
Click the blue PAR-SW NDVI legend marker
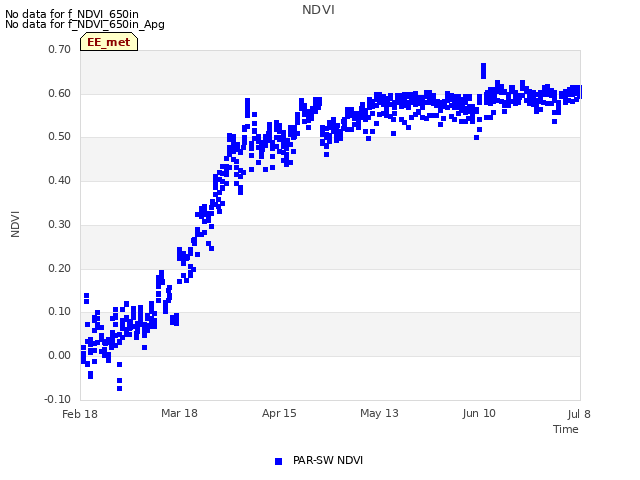(278, 461)
